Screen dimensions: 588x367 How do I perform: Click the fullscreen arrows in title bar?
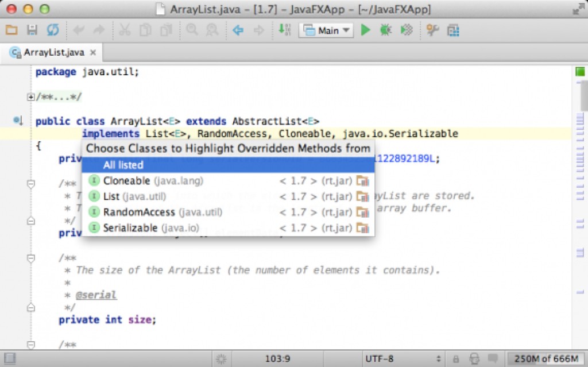[x=578, y=9]
